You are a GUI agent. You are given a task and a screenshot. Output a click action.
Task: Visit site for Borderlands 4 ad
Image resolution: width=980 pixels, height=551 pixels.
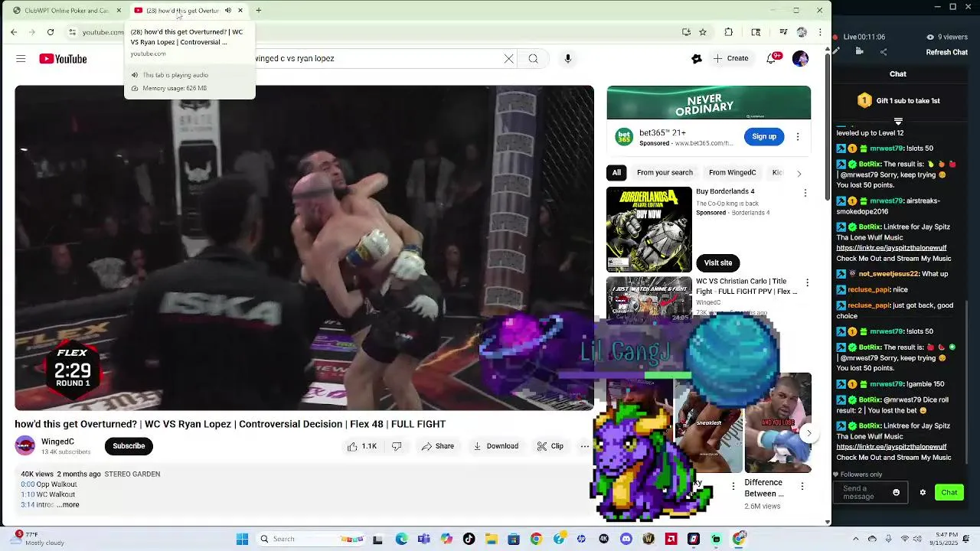coord(717,262)
